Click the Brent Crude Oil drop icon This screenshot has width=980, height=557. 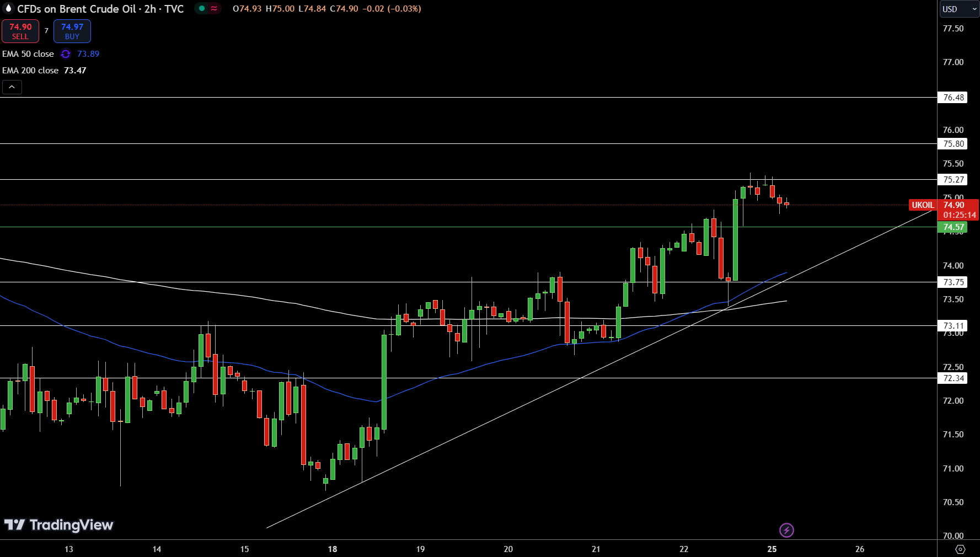[8, 9]
